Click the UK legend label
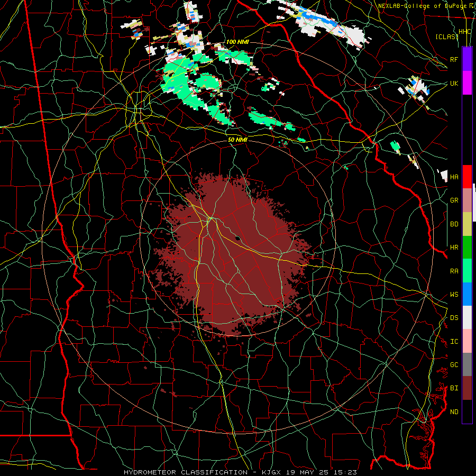Viewport: 476px width, 476px height. 454,83
